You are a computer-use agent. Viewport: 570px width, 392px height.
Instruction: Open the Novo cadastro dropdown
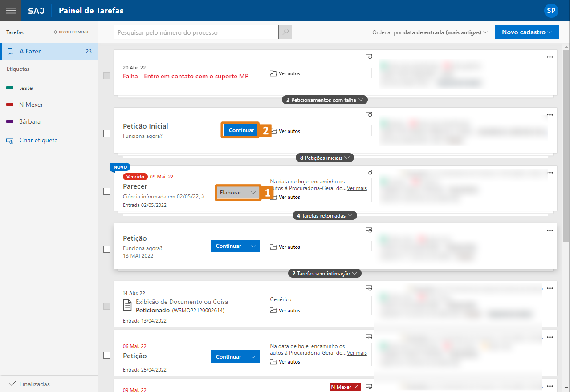coord(526,32)
